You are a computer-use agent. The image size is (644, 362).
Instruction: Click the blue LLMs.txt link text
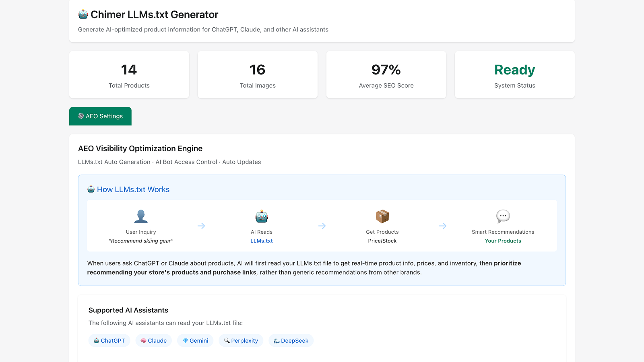tap(262, 241)
